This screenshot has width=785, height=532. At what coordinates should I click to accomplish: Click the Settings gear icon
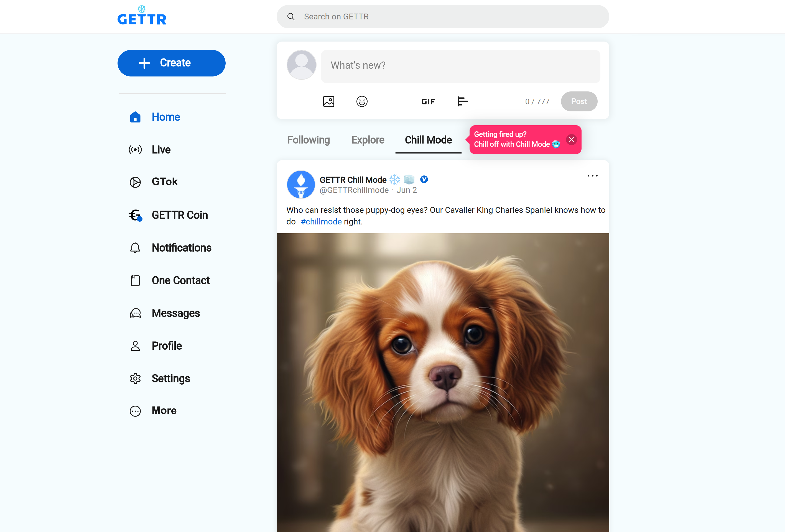point(135,378)
